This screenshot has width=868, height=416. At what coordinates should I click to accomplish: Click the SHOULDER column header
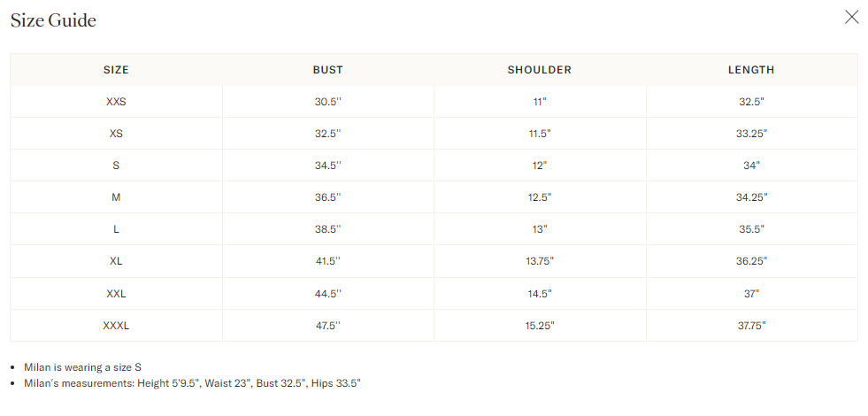click(x=540, y=70)
